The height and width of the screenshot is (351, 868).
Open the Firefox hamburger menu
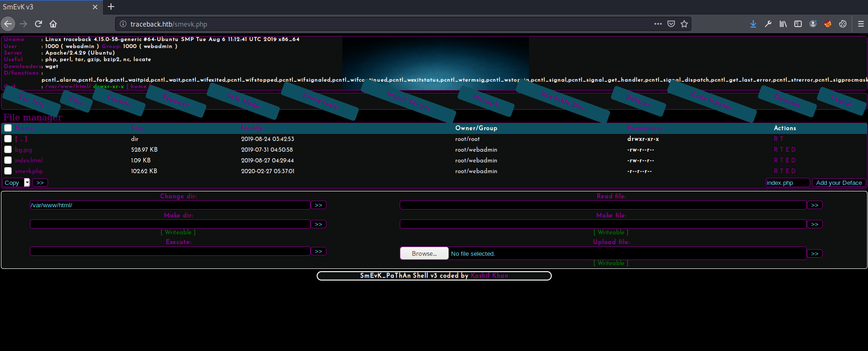point(861,24)
